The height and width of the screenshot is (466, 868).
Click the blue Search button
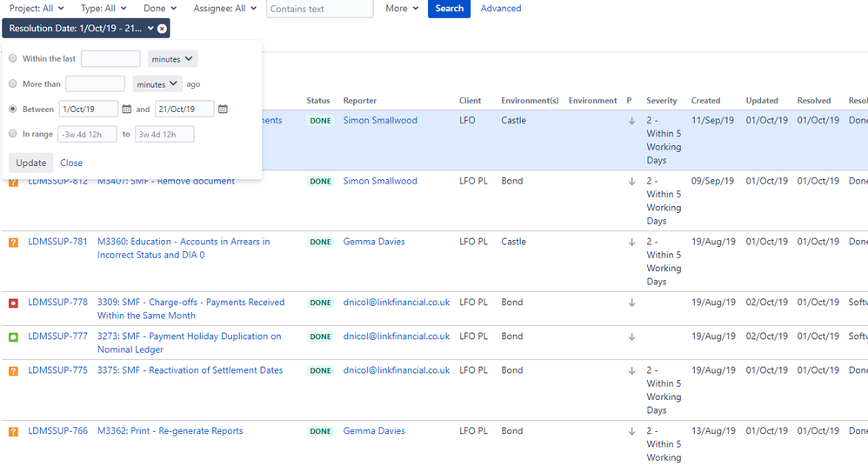pos(449,9)
